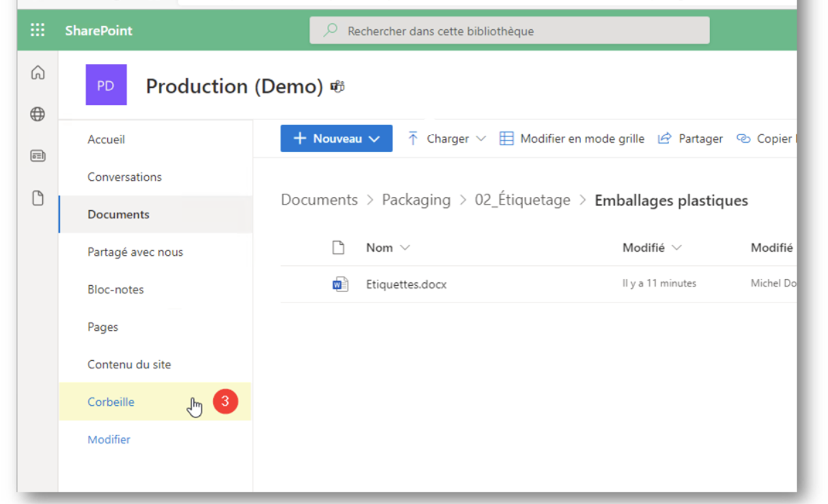
Task: Navigate to Packaging in the breadcrumb
Action: [x=416, y=200]
